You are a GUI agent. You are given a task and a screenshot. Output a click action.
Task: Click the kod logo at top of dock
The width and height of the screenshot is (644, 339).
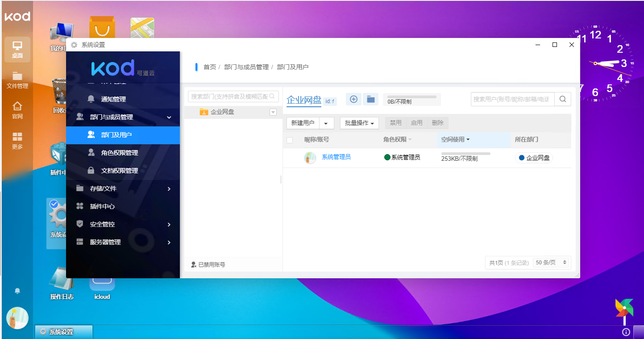point(17,17)
